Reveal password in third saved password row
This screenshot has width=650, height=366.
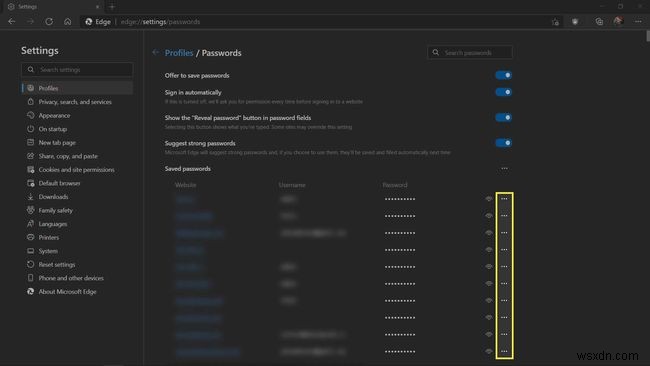[489, 233]
